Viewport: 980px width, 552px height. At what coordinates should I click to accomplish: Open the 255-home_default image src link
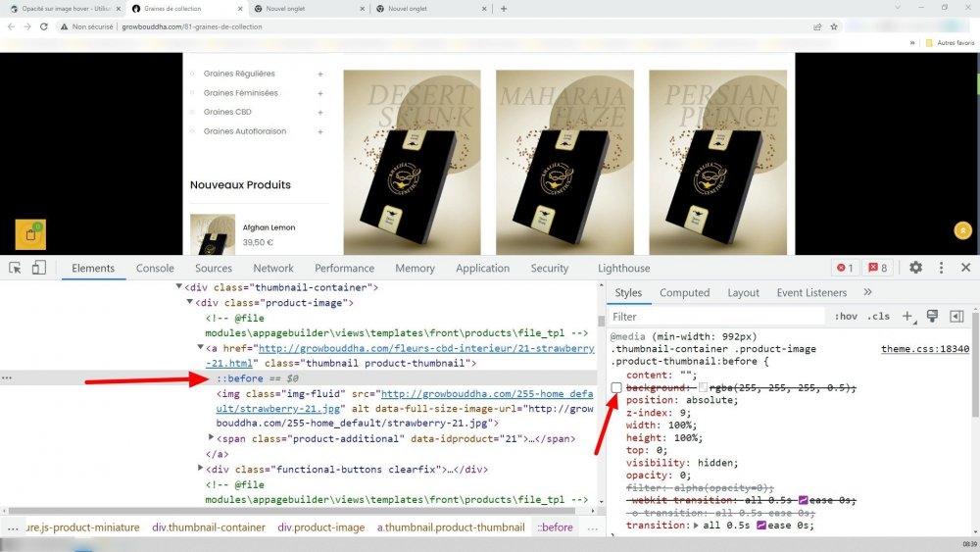pyautogui.click(x=487, y=394)
